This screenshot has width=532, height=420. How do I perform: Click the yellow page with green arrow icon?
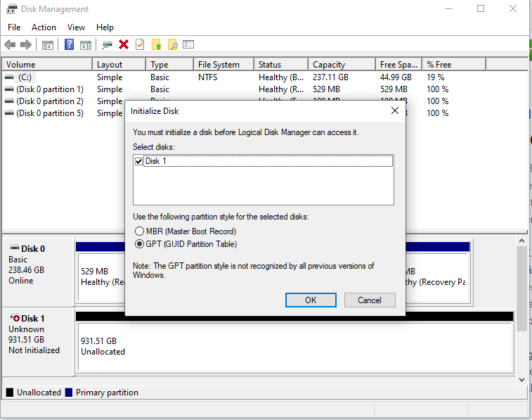coord(156,44)
